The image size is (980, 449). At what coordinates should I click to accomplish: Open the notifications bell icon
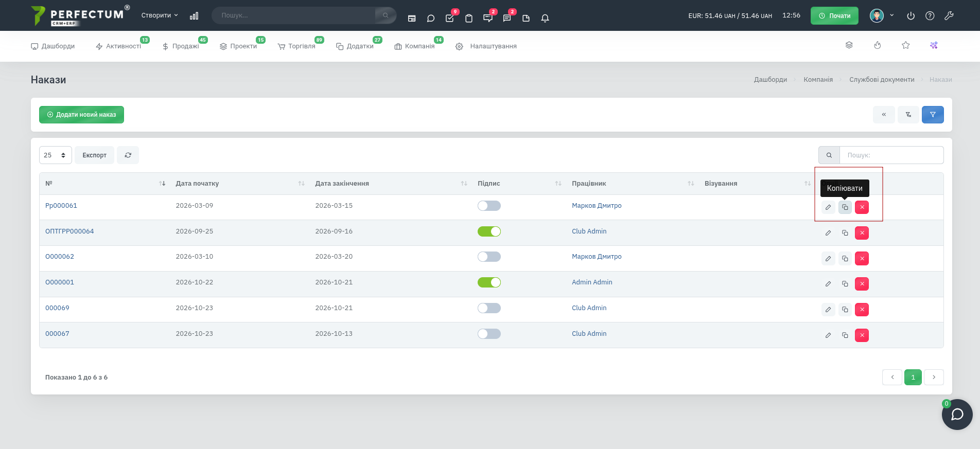(545, 18)
